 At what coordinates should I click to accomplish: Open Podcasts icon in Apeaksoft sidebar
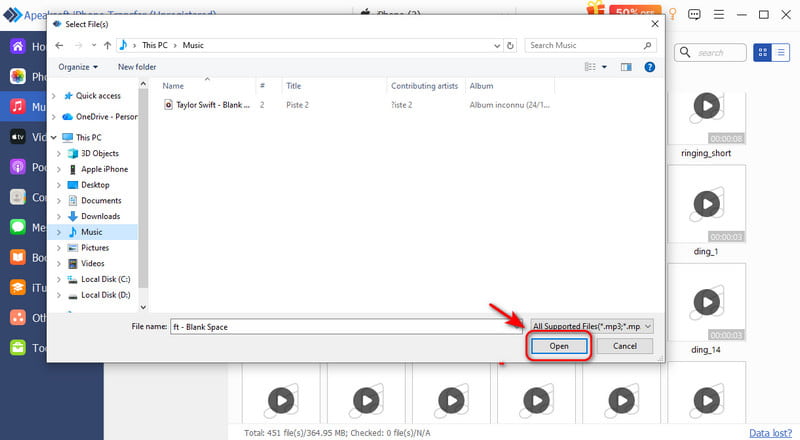[18, 167]
